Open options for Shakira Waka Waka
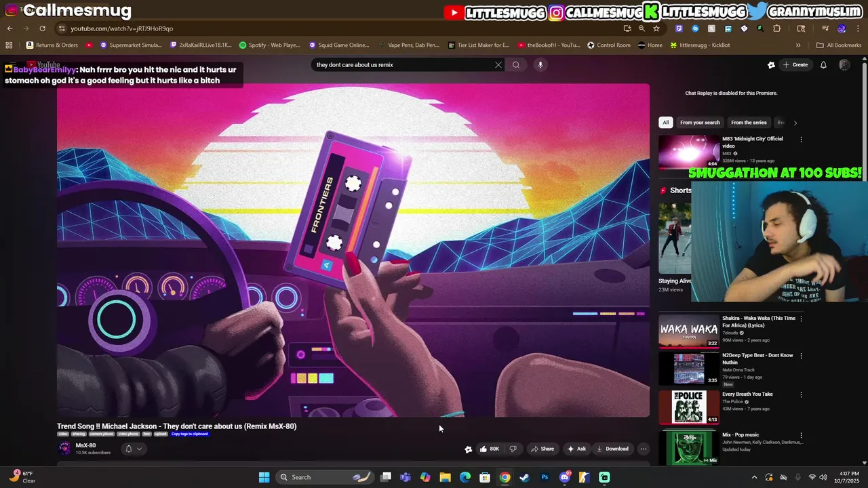Image resolution: width=868 pixels, height=488 pixels. point(801,319)
